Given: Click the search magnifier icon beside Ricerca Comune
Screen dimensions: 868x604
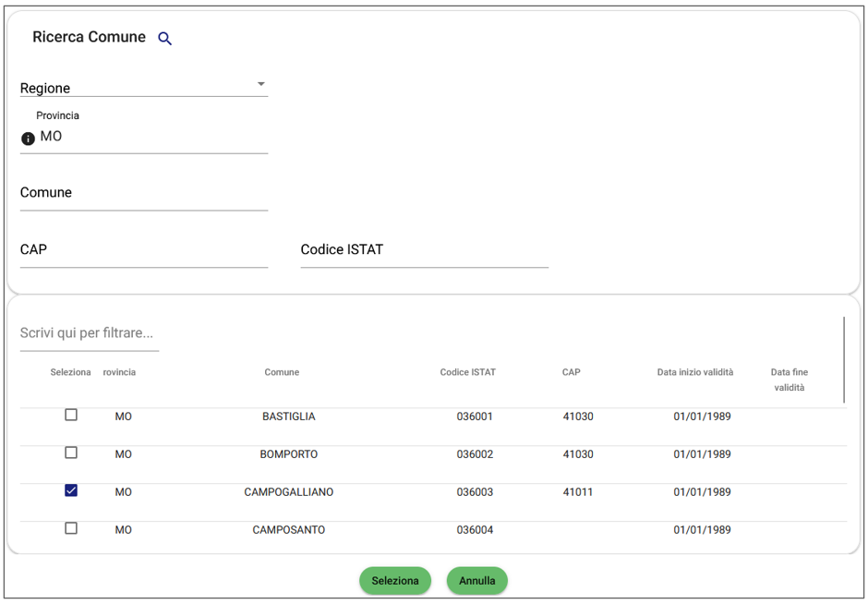Looking at the screenshot, I should point(165,39).
